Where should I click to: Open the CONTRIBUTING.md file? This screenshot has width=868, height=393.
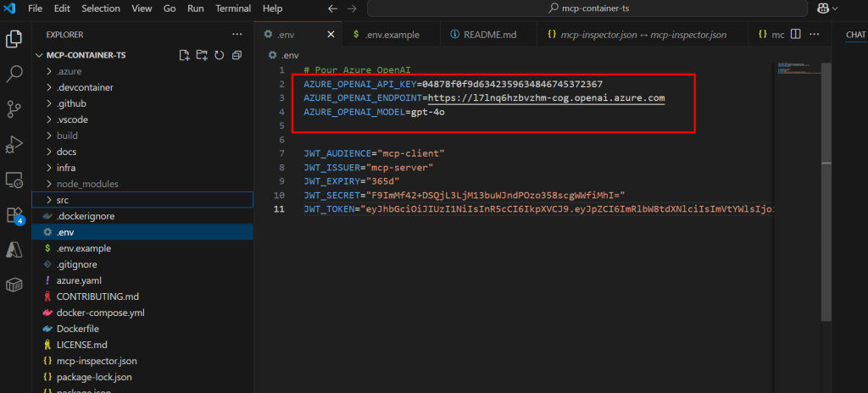point(142,296)
